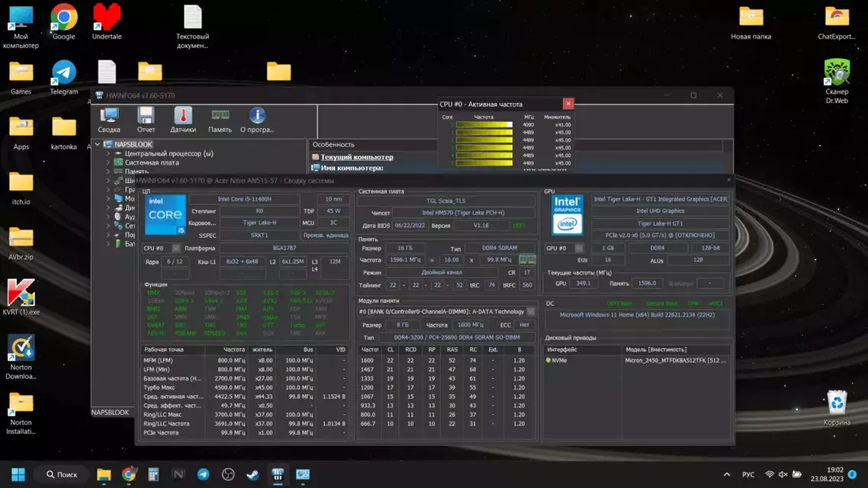Switch to HWiNFO taskbar icon
The image size is (868, 488).
click(278, 474)
